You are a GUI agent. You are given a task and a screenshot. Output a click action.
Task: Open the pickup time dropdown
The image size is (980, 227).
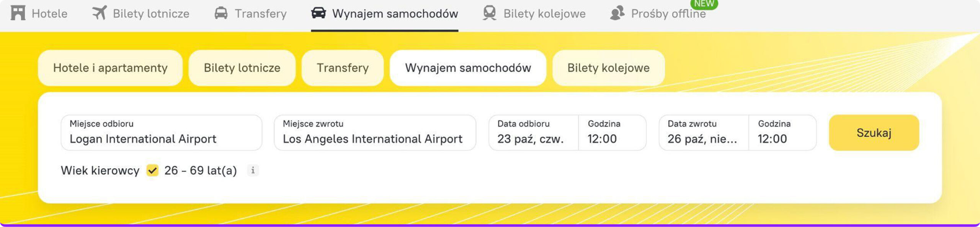pyautogui.click(x=612, y=133)
